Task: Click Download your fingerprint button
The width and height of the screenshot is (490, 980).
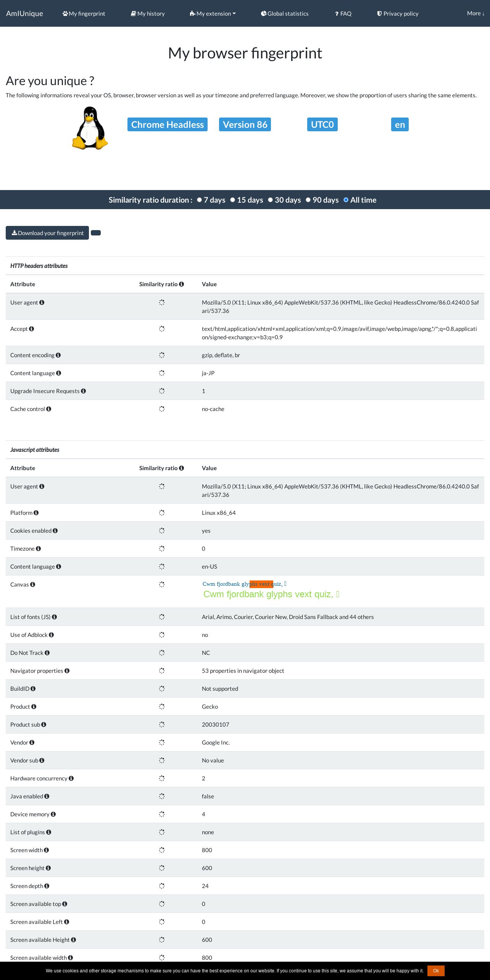Action: click(47, 233)
